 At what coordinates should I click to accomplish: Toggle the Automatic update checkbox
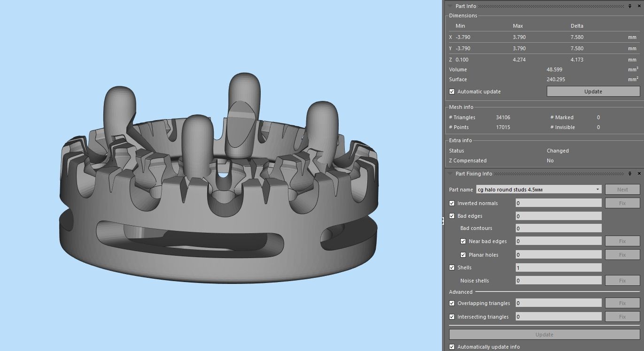pos(452,92)
